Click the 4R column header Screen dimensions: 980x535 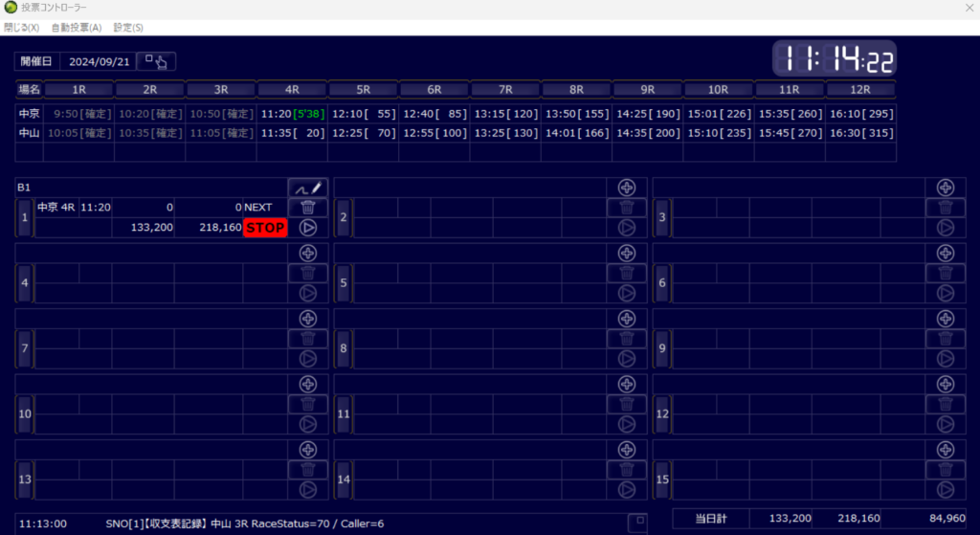pyautogui.click(x=292, y=90)
